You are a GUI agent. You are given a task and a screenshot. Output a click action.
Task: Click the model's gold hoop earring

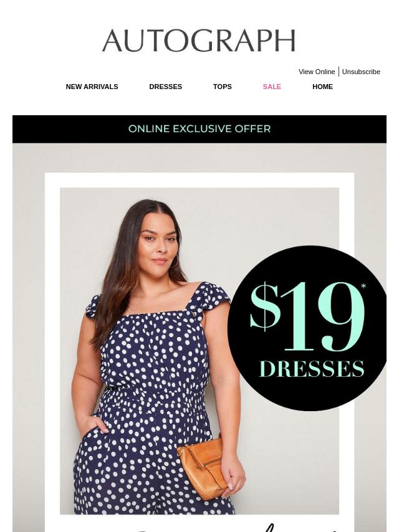(x=175, y=262)
